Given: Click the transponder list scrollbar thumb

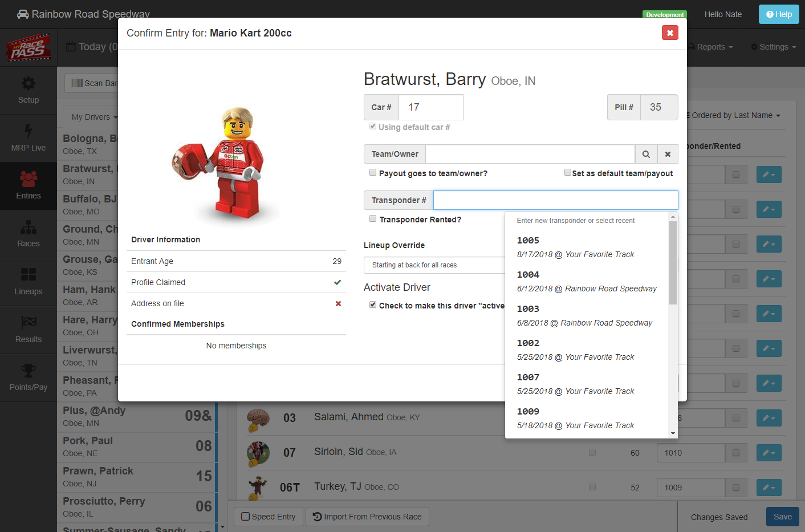Looking at the screenshot, I should pyautogui.click(x=673, y=263).
